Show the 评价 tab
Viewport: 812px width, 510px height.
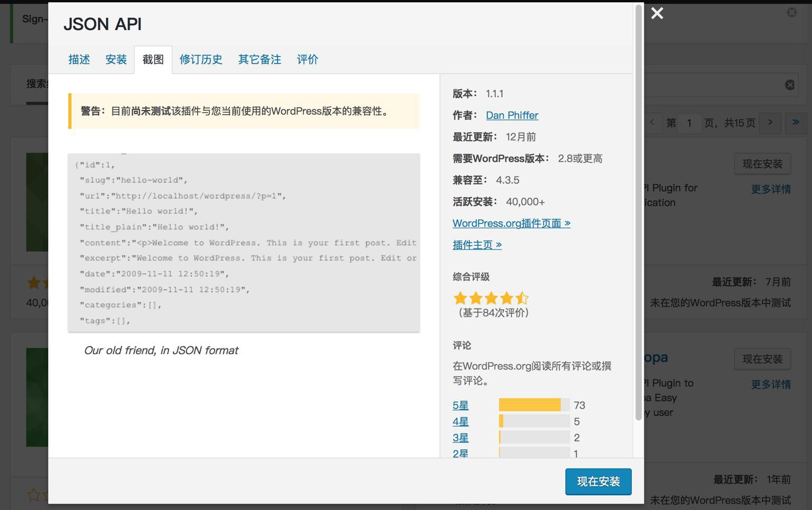[x=307, y=60]
